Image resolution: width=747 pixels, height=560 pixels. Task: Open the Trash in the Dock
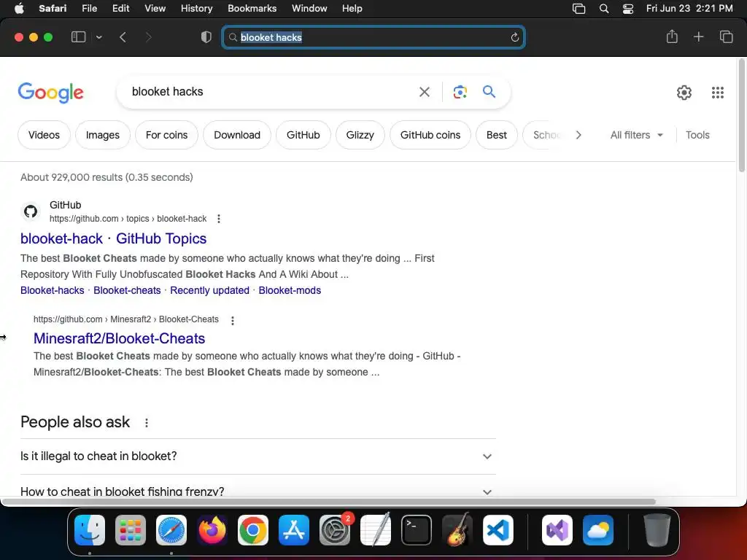657,529
